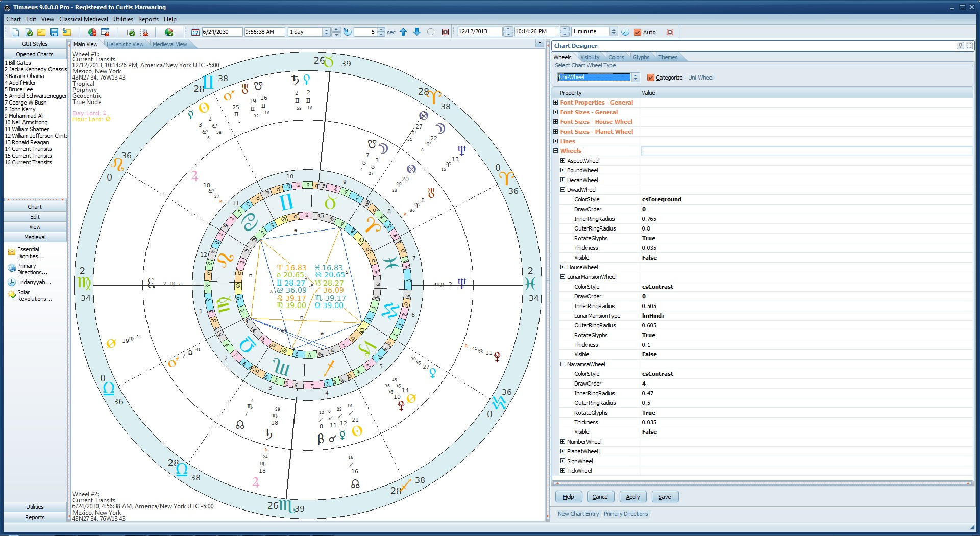
Task: Click the New blank chart icon
Action: point(16,32)
